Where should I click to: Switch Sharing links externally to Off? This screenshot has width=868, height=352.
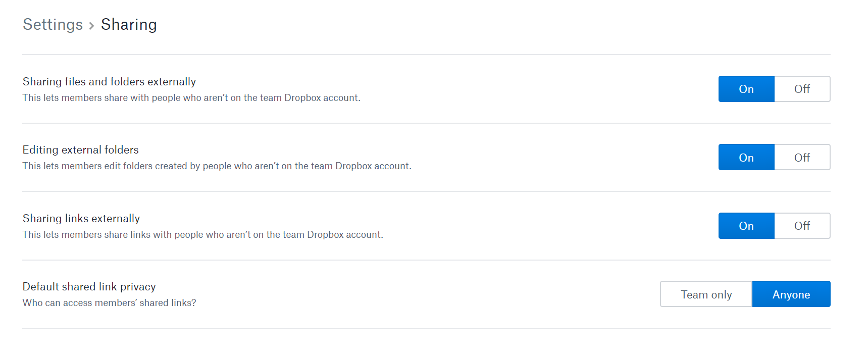click(802, 226)
